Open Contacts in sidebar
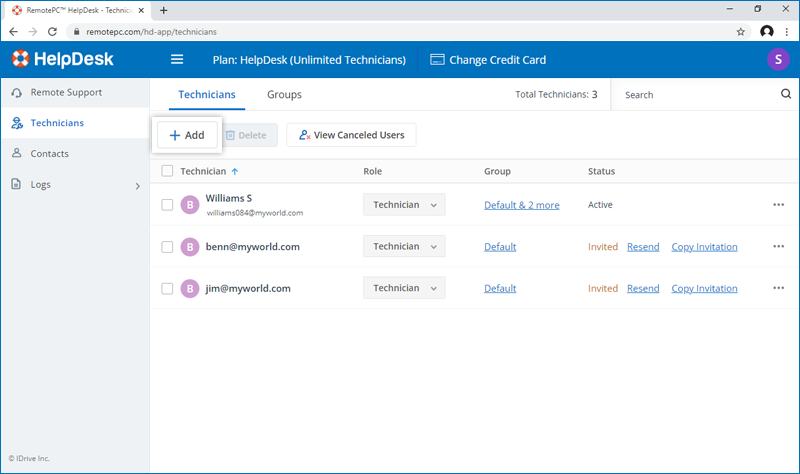The image size is (800, 474). click(x=75, y=154)
